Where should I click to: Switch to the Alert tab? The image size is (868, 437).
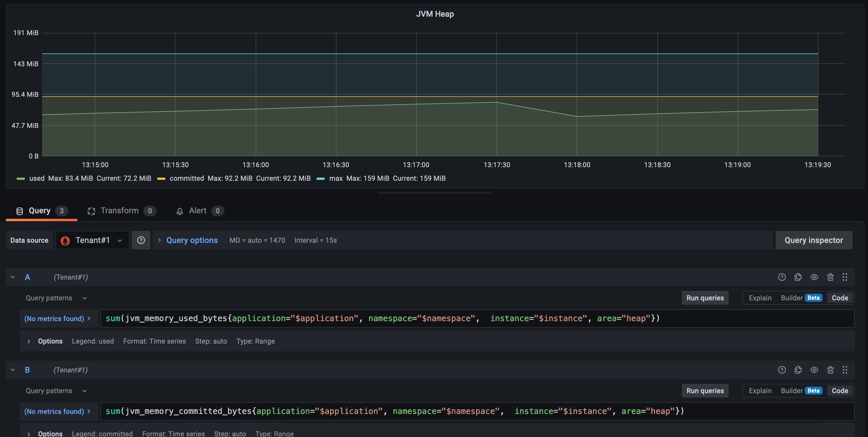click(197, 210)
